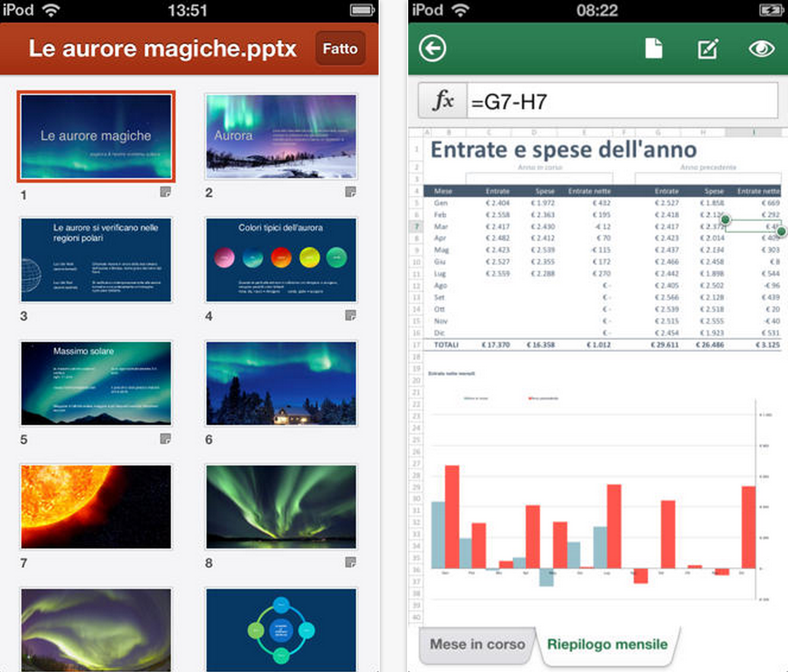Select the slide with circular cycle diagram
Image resolution: width=788 pixels, height=672 pixels.
click(281, 630)
